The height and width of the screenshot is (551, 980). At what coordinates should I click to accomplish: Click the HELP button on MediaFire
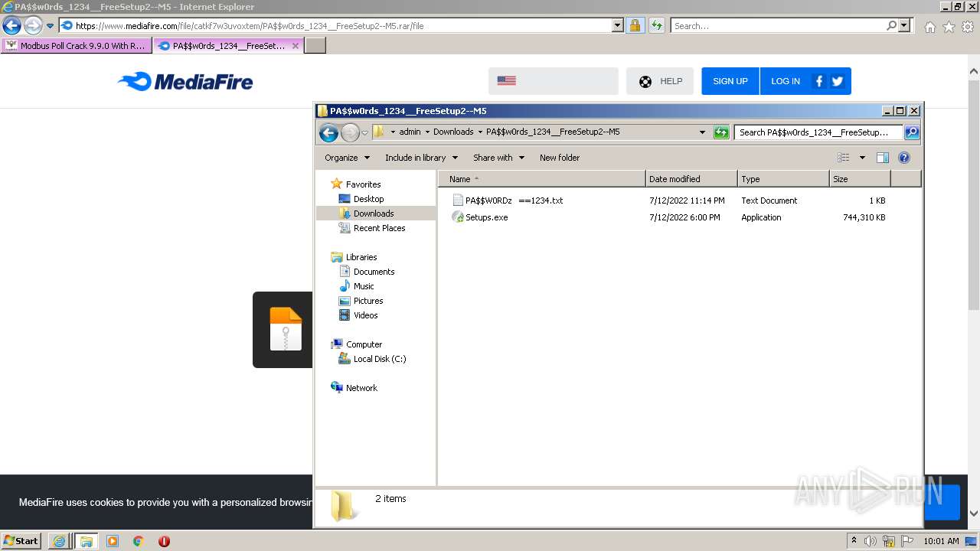(660, 81)
